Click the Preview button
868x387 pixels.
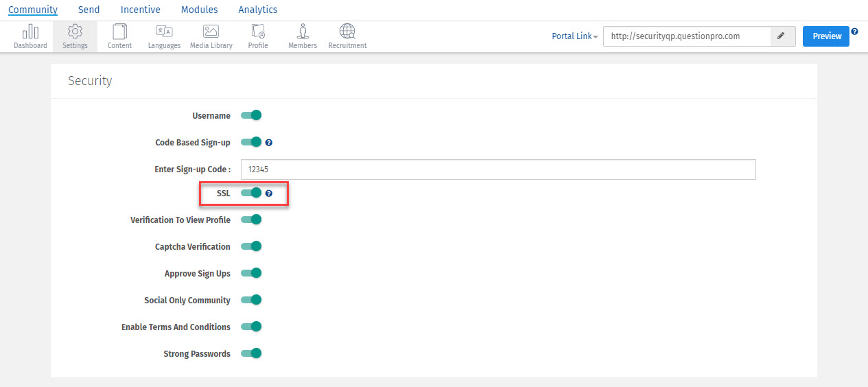[x=825, y=36]
